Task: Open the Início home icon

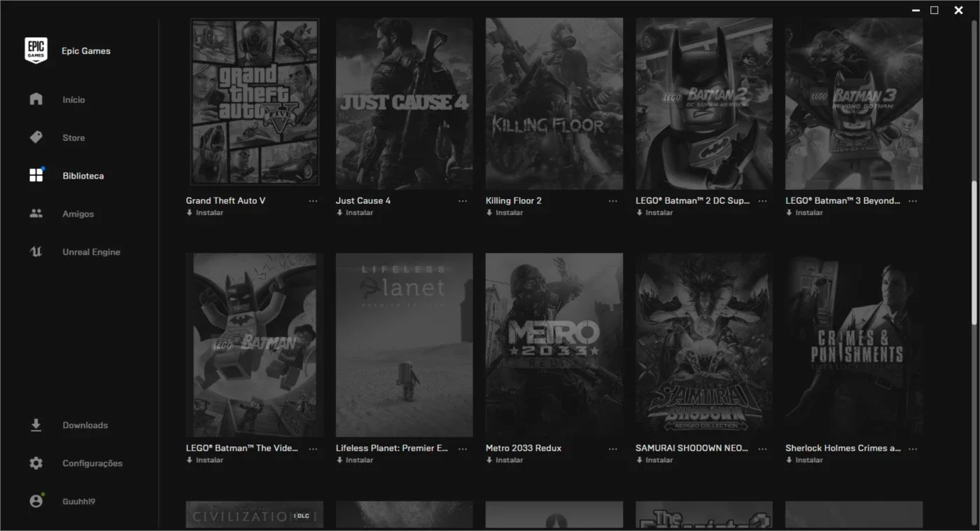Action: click(36, 99)
